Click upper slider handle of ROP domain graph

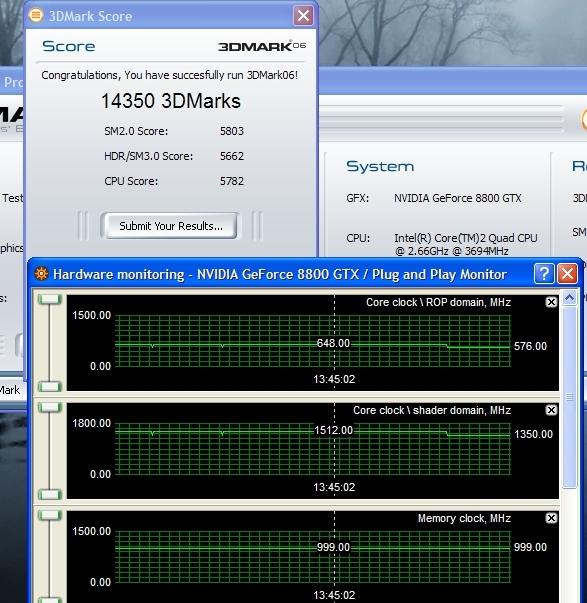pos(50,299)
